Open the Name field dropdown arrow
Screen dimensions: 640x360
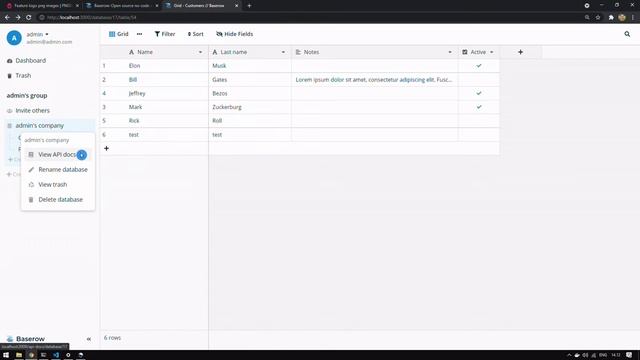(x=200, y=52)
